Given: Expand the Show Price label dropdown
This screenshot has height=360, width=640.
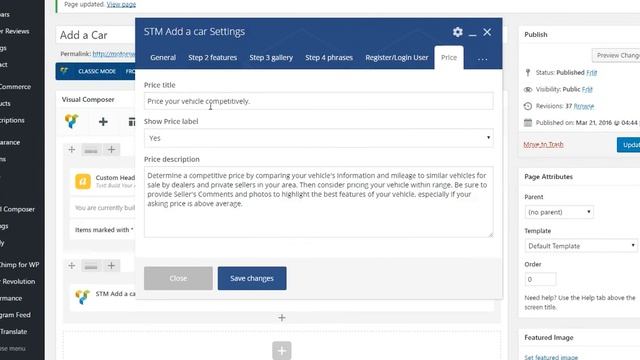Looking at the screenshot, I should (x=318, y=138).
